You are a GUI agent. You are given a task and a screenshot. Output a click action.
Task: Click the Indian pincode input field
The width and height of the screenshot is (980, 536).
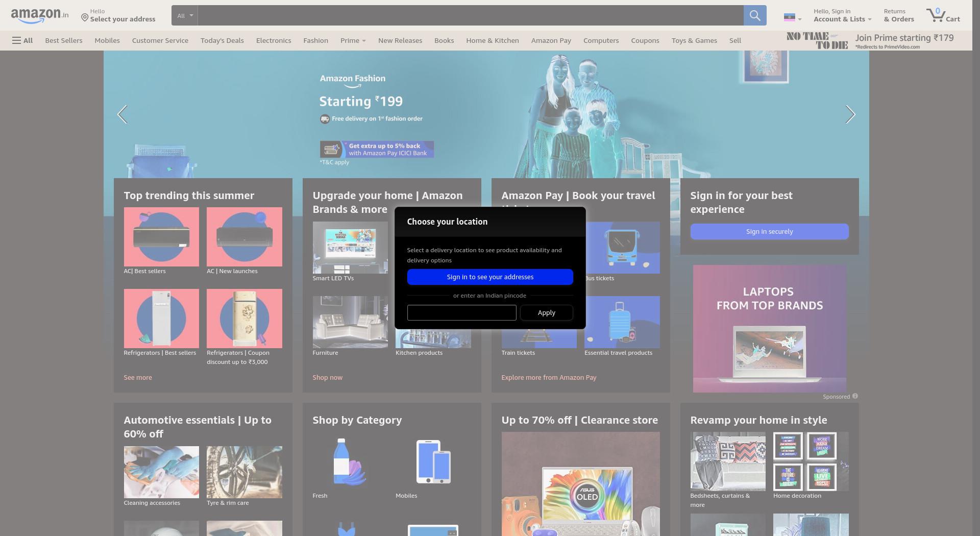click(462, 312)
